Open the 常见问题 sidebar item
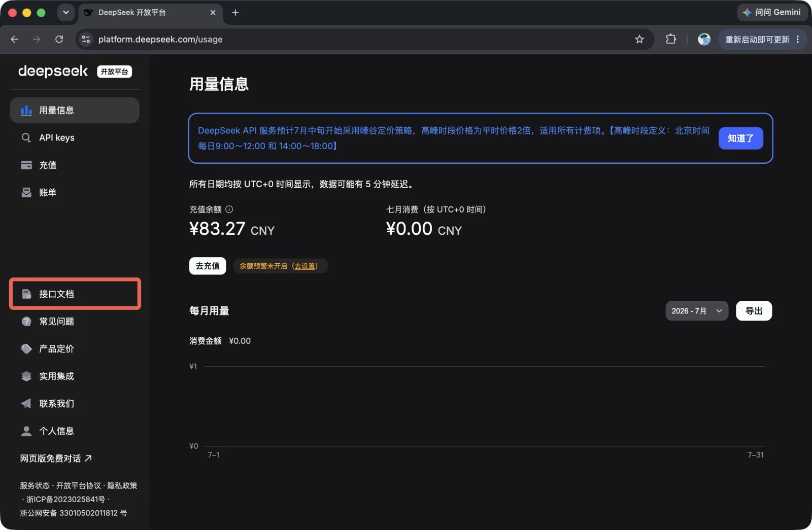This screenshot has height=530, width=812. tap(75, 321)
